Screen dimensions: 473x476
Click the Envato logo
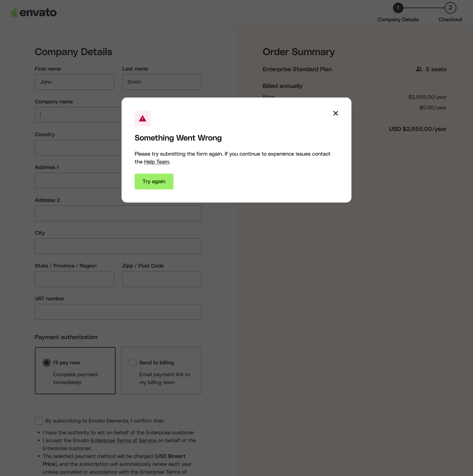pos(33,13)
